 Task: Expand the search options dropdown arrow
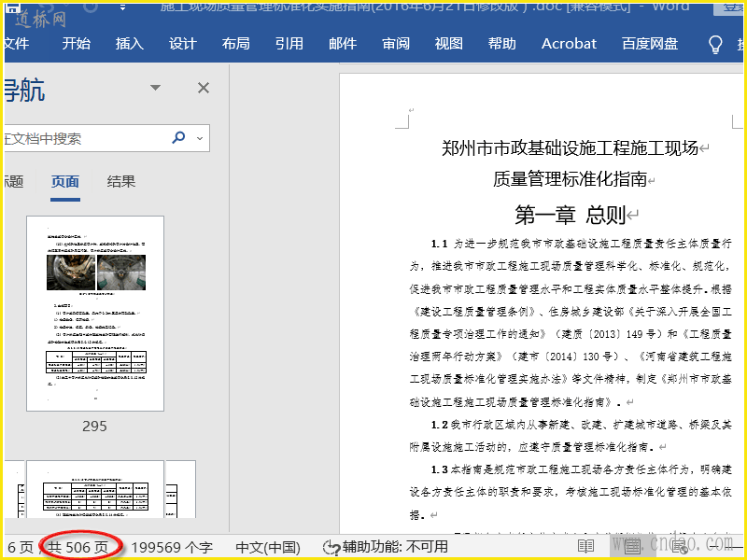[198, 138]
